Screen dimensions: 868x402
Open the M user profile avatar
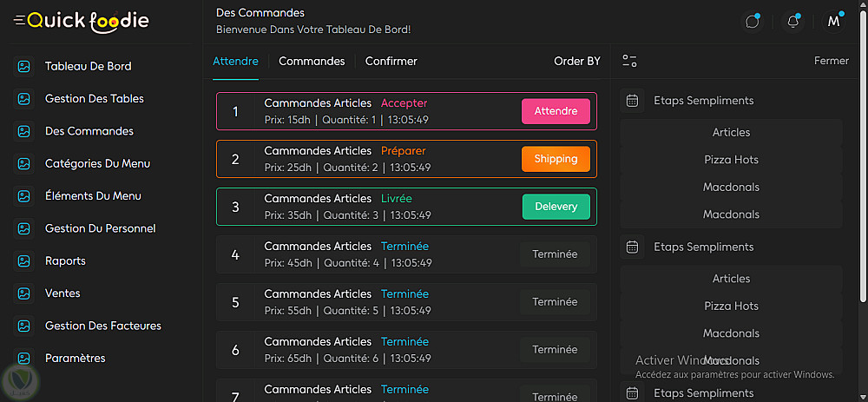point(833,22)
